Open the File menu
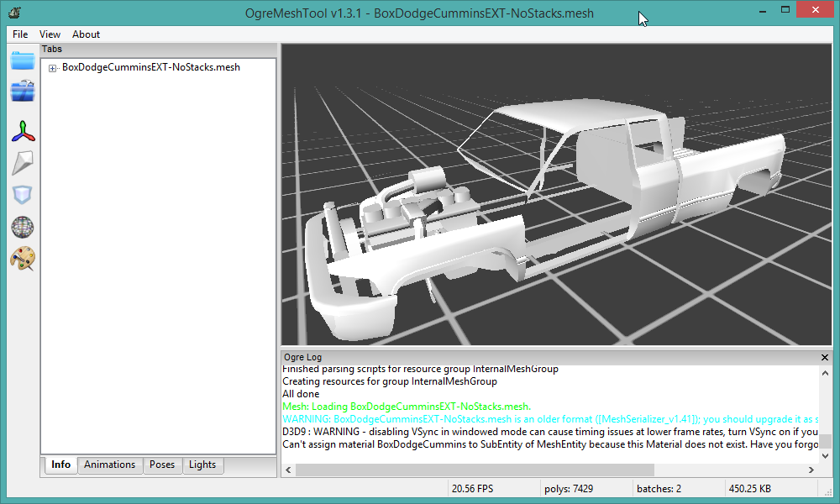 [20, 34]
